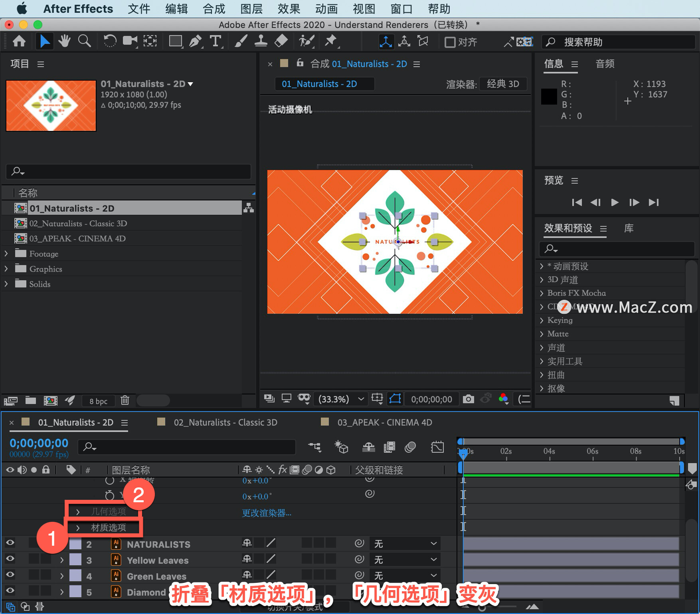Click the 搜索帮助 search help field
700x614 pixels.
(x=618, y=42)
